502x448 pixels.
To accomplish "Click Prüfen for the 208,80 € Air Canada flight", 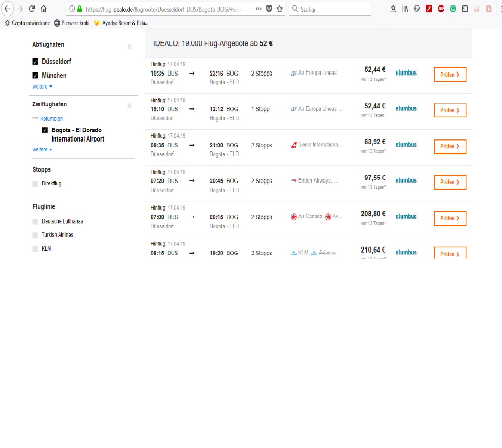I will point(450,218).
